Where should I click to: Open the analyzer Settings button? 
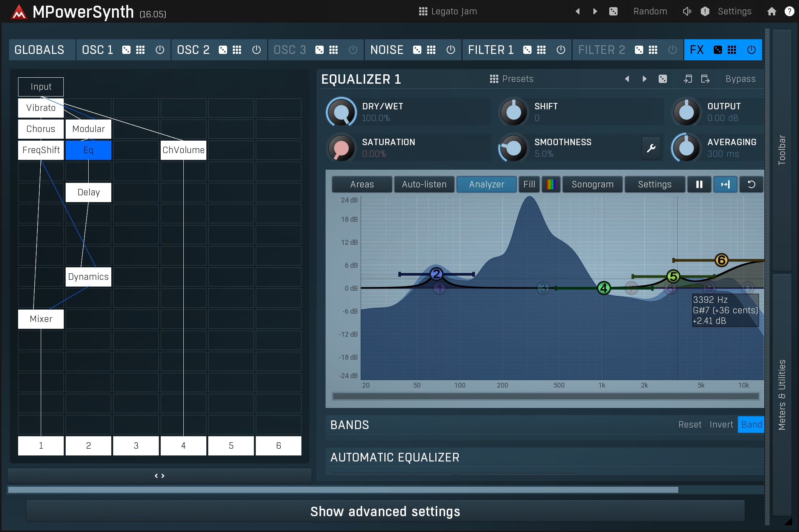pyautogui.click(x=655, y=184)
